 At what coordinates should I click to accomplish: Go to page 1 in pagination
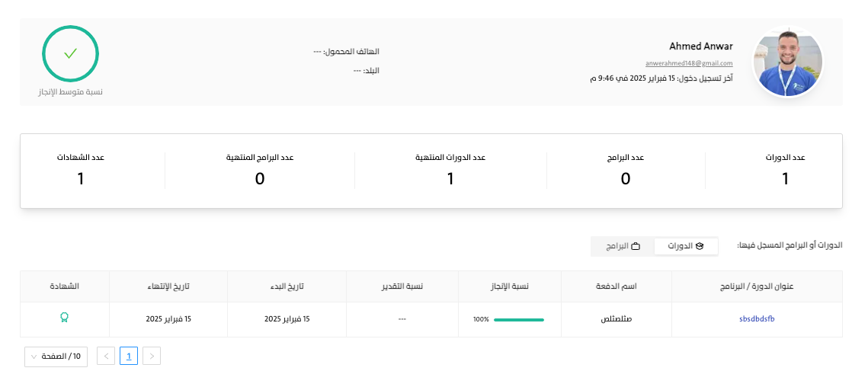(x=129, y=356)
